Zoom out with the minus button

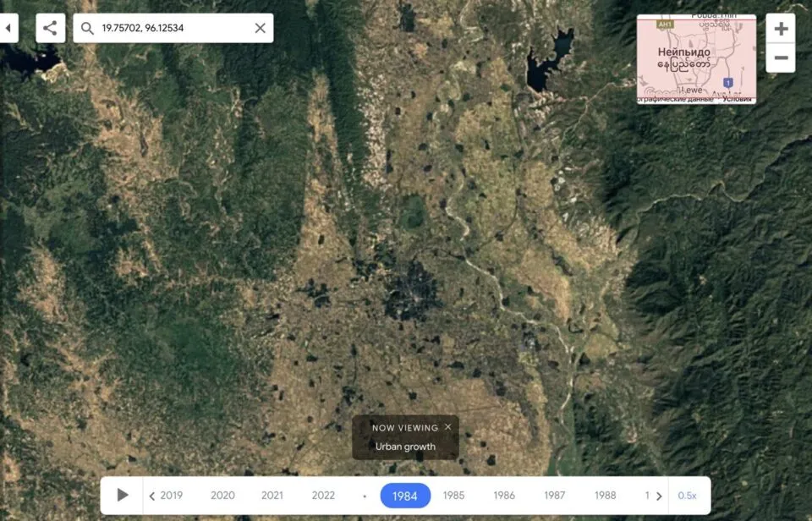781,58
